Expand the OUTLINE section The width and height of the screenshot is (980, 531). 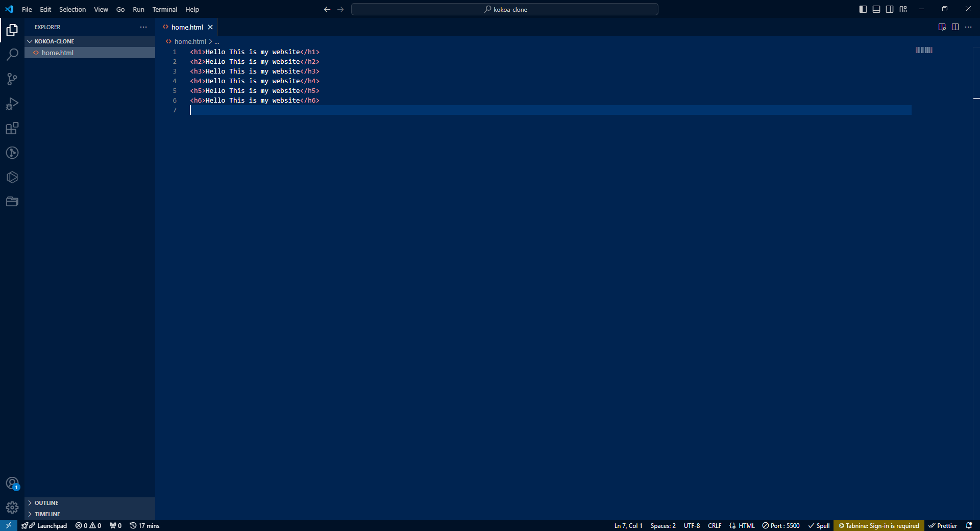pyautogui.click(x=90, y=503)
